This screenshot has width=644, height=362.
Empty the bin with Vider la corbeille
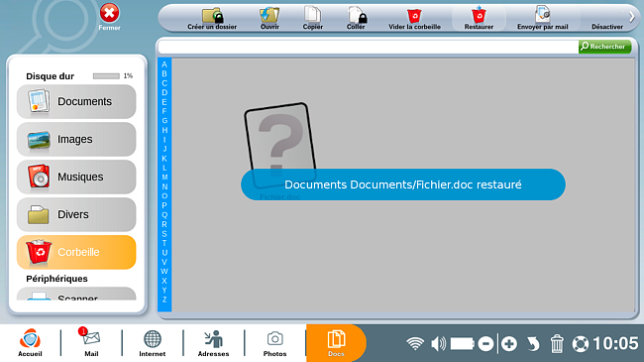(x=414, y=19)
